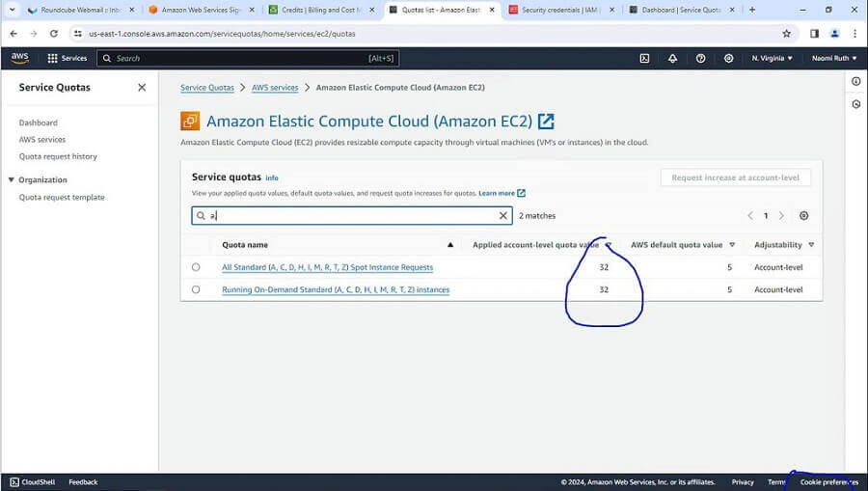Open the notifications bell
Viewport: 868px width, 491px height.
click(672, 58)
